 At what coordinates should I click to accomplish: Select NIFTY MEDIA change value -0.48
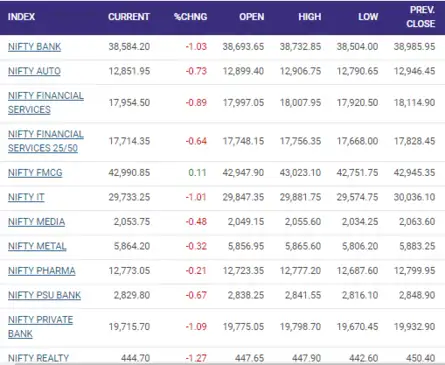click(x=196, y=222)
